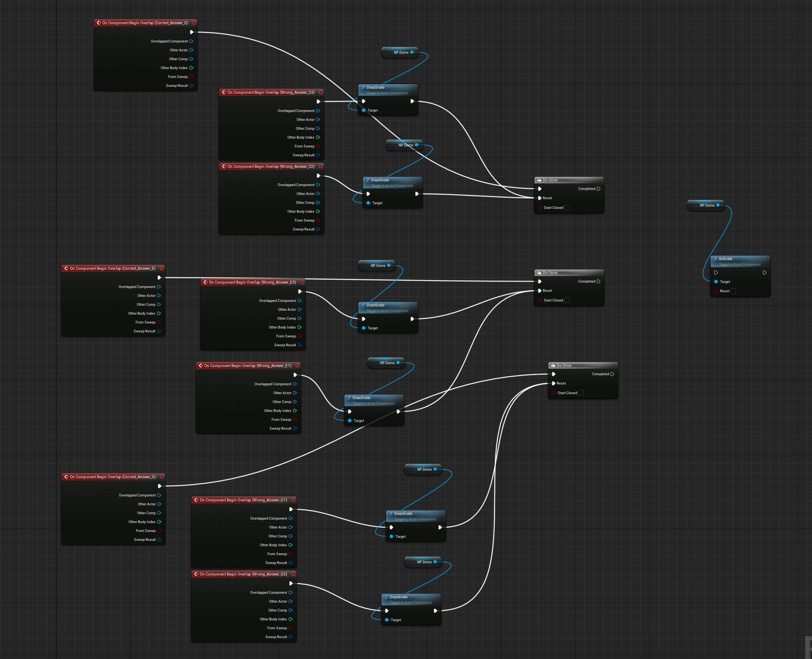This screenshot has width=812, height=659.
Task: Click Other Actor pin on Wrong_Answer_G2 event
Action: click(290, 601)
